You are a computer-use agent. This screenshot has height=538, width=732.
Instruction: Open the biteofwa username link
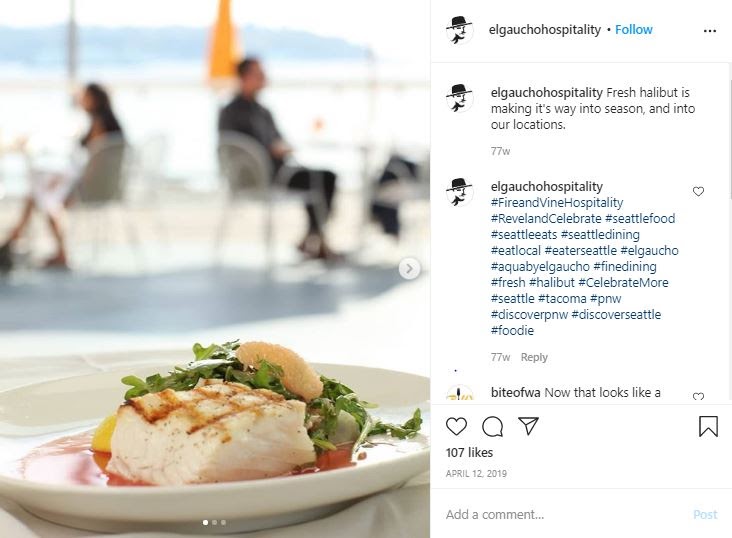click(515, 393)
